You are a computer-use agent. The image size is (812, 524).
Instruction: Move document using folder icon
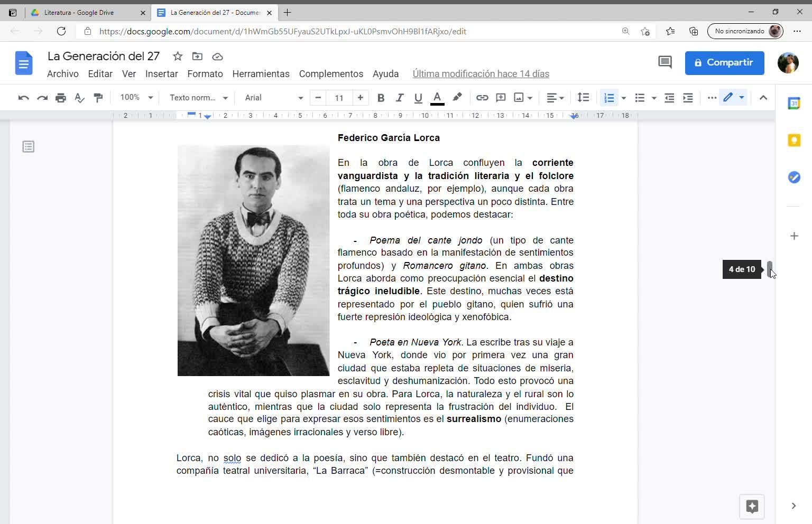click(197, 57)
